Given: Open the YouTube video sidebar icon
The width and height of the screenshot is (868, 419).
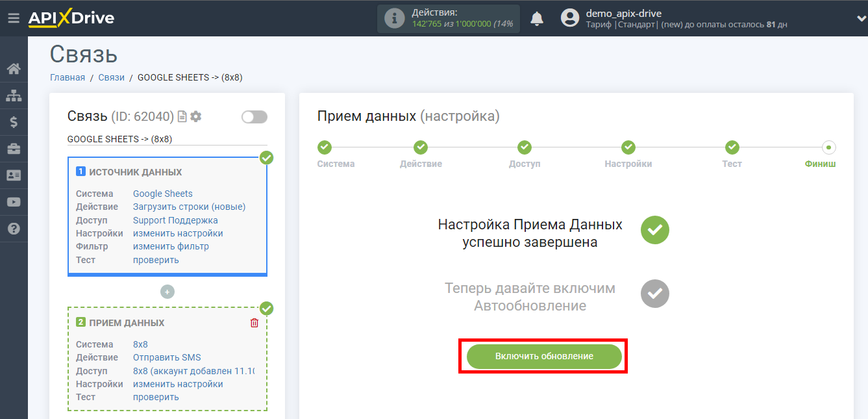Looking at the screenshot, I should (14, 202).
